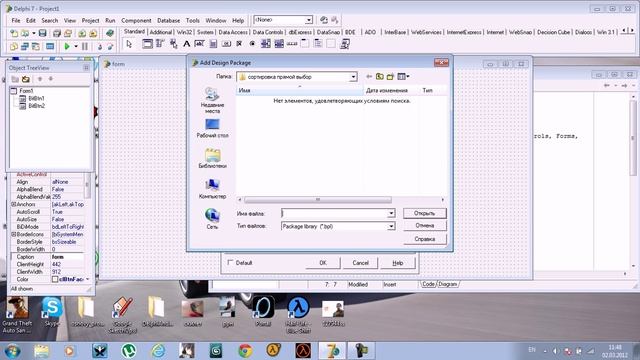Expand the Anchors property in Object Inspector
Viewport: 640px width, 360px height.
[x=13, y=204]
